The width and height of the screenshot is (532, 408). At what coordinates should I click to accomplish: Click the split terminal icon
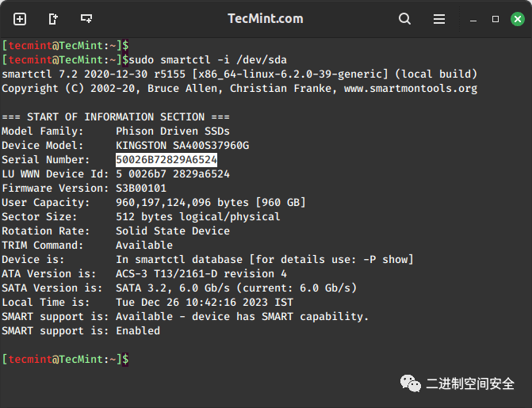[x=86, y=18]
